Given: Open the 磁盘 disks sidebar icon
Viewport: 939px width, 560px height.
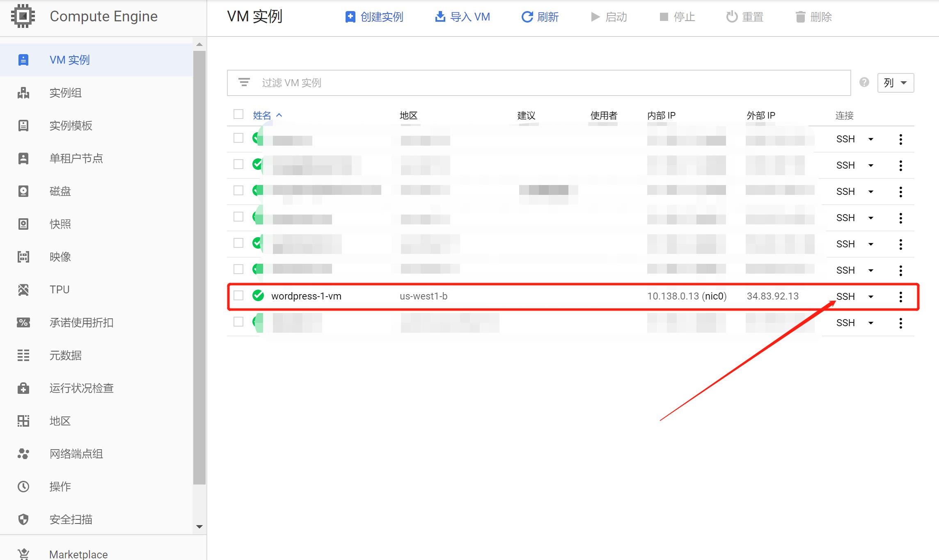Looking at the screenshot, I should [23, 191].
